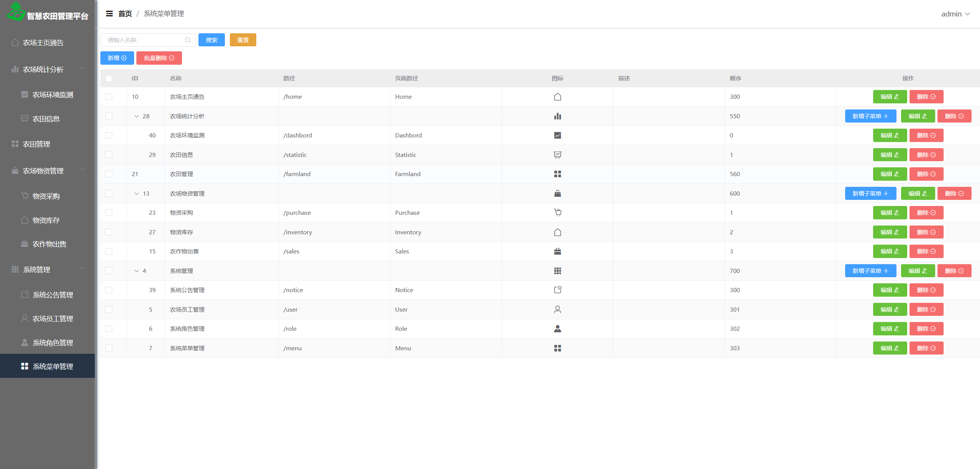The width and height of the screenshot is (980, 469).
Task: Open 农田管理 in the sidebar menu
Action: pos(36,144)
